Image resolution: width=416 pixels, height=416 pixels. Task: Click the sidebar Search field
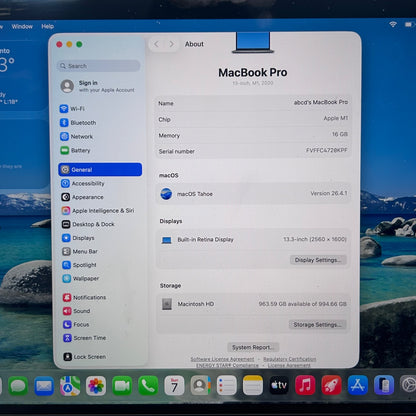pos(98,66)
